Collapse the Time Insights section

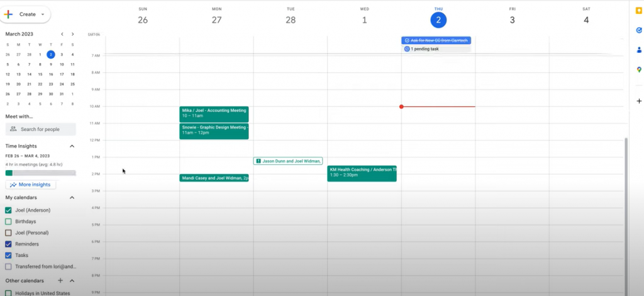click(x=72, y=146)
